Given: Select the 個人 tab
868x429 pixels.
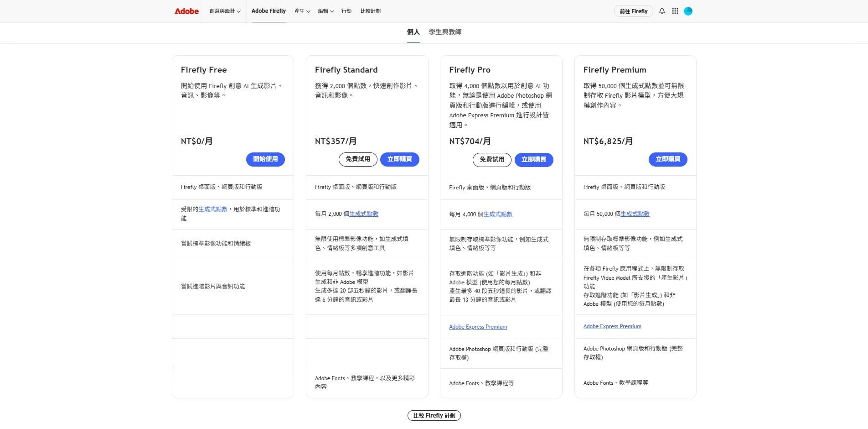Looking at the screenshot, I should click(413, 32).
